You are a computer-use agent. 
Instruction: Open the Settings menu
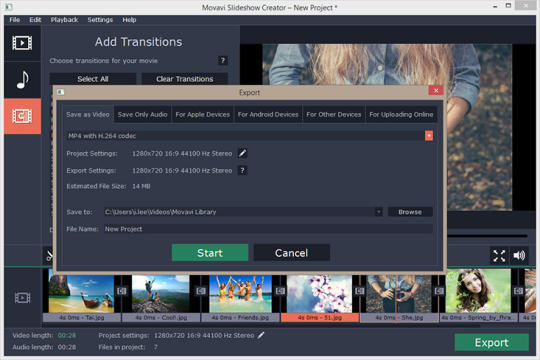(100, 20)
